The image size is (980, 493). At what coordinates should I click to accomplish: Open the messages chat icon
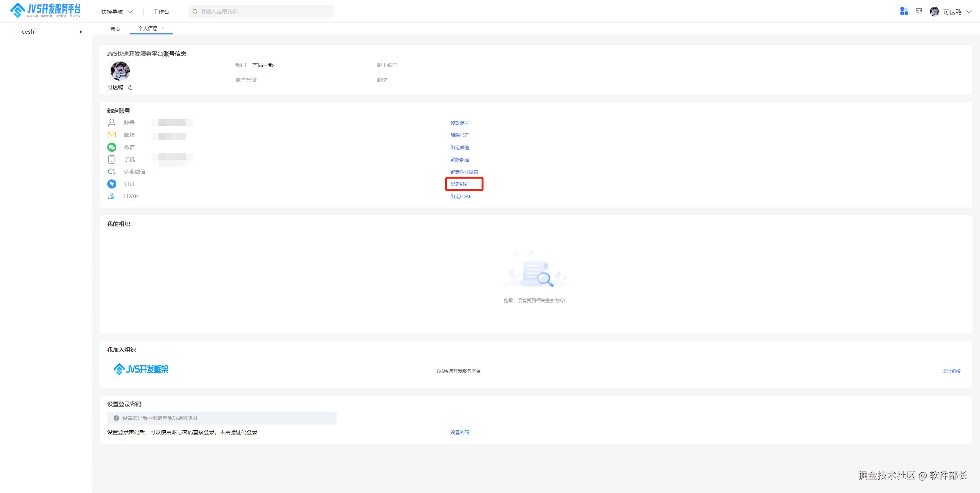pyautogui.click(x=919, y=11)
